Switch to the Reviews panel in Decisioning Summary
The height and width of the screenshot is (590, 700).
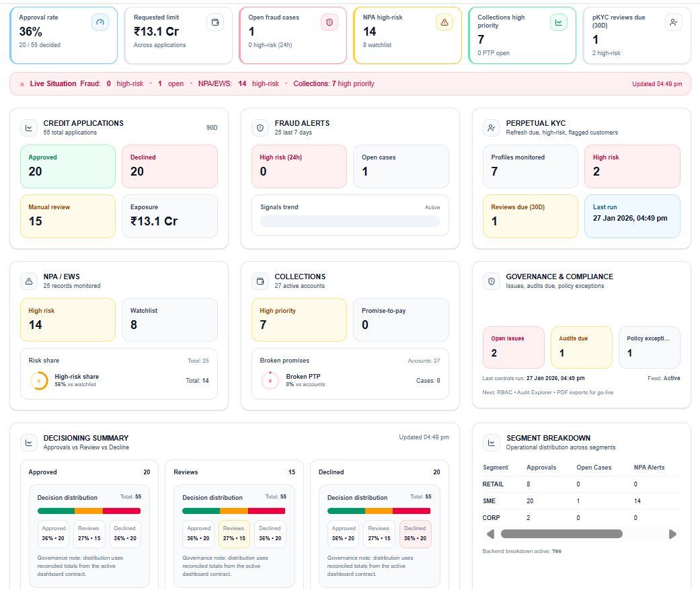pyautogui.click(x=234, y=472)
